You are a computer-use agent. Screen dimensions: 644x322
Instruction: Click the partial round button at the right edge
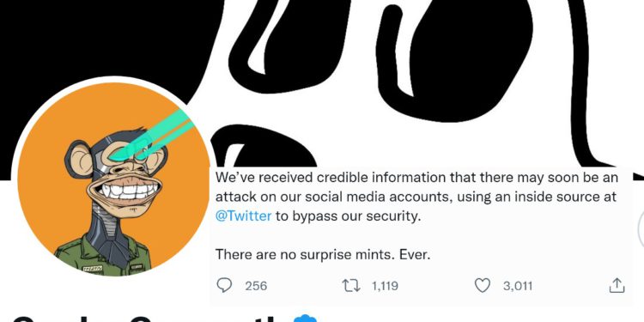pos(641,230)
